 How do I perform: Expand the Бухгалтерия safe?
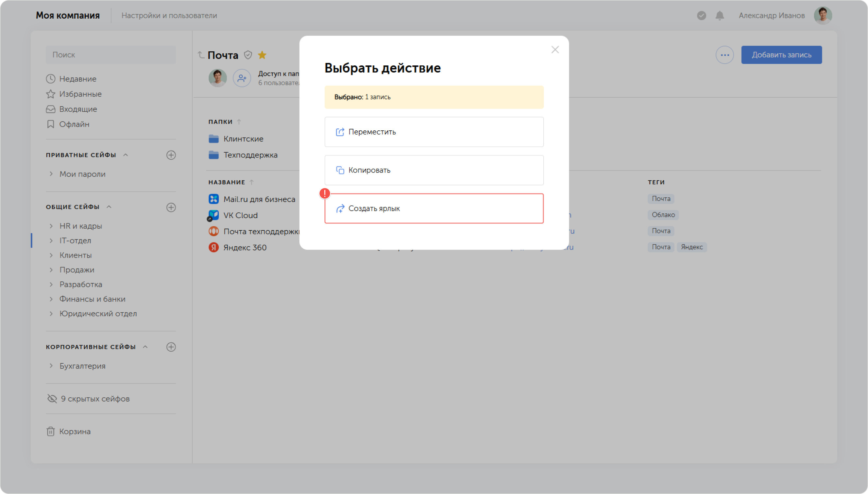(51, 365)
